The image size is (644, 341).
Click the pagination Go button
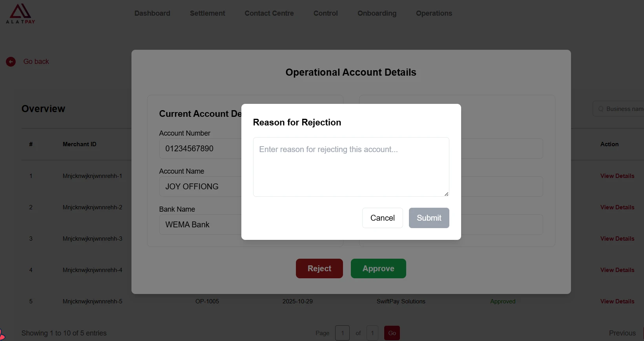[392, 333]
